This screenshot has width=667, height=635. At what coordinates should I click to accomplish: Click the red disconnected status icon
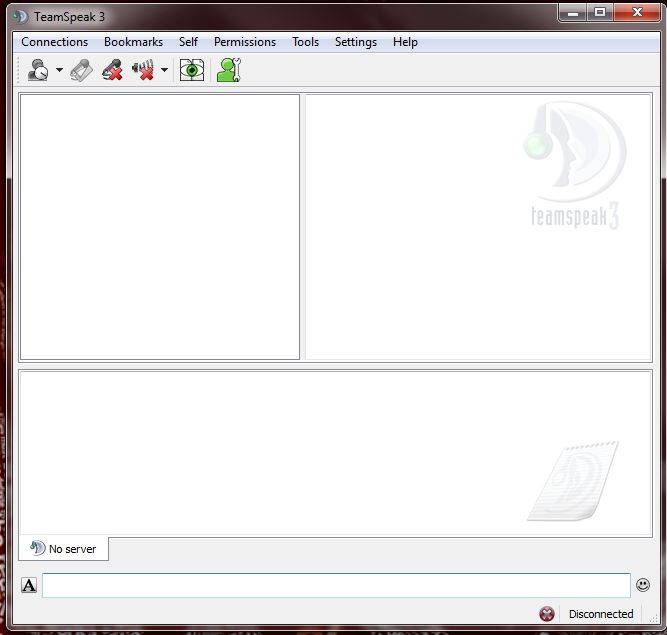click(x=547, y=614)
